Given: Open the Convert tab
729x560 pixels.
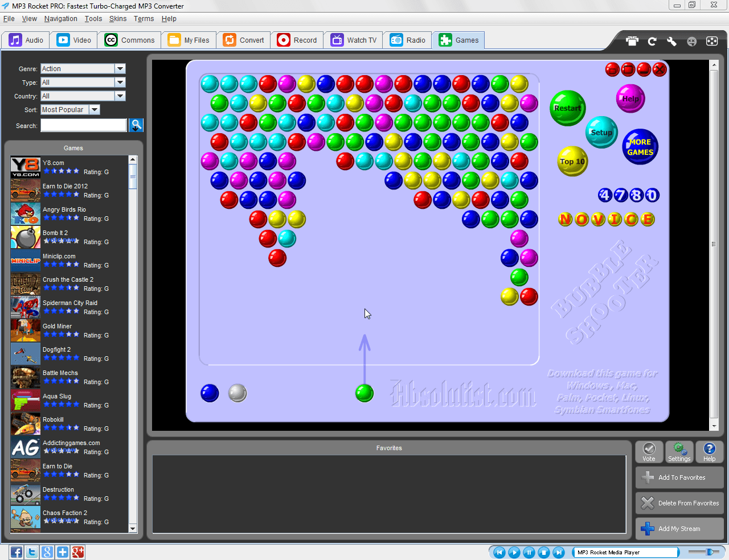Looking at the screenshot, I should [244, 40].
